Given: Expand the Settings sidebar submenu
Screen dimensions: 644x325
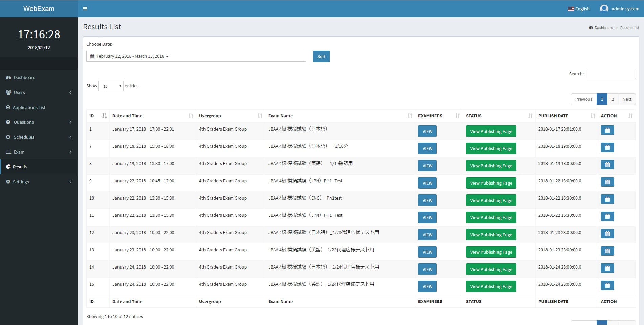Looking at the screenshot, I should tap(39, 182).
